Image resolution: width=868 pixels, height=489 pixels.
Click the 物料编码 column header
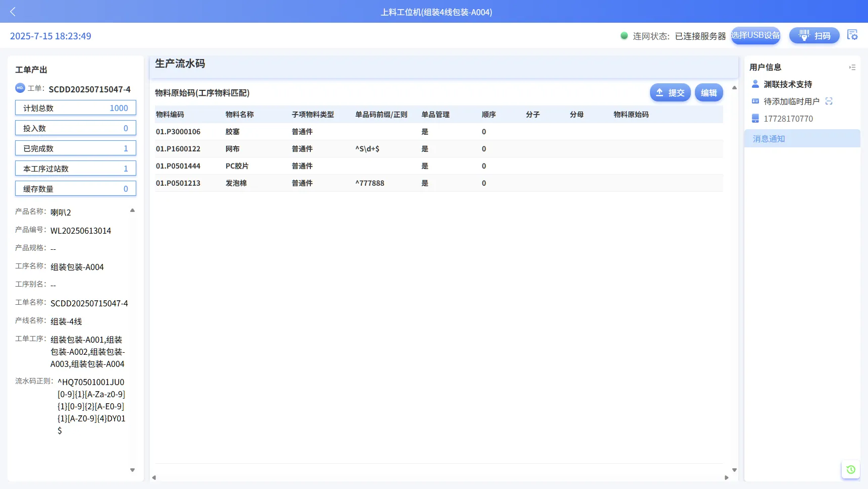click(170, 115)
